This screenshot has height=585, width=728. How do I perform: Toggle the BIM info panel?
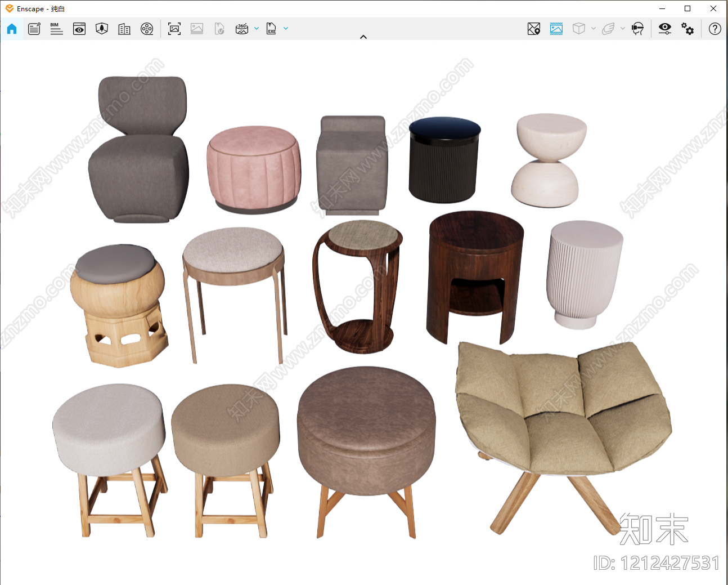tap(57, 29)
